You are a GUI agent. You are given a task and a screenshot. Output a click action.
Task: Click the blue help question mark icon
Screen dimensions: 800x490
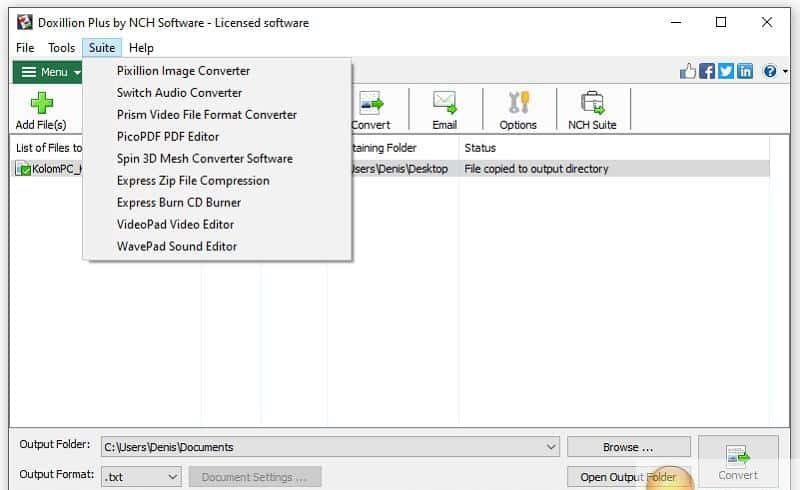tap(770, 71)
